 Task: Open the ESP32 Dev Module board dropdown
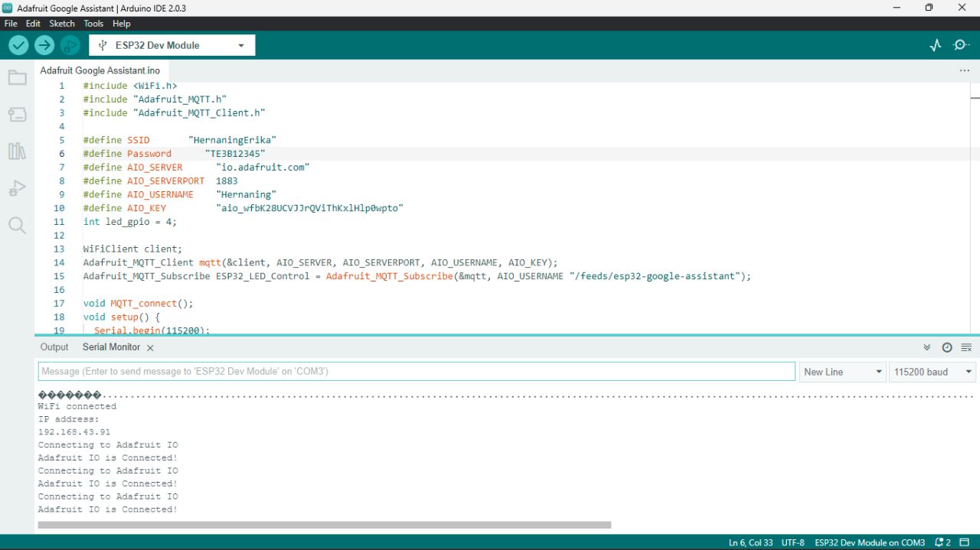172,45
